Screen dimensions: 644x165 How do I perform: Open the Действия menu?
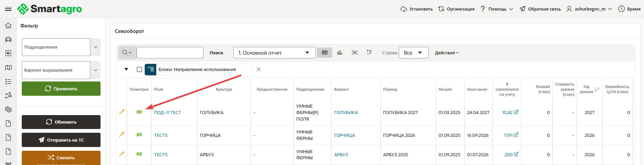click(x=447, y=53)
